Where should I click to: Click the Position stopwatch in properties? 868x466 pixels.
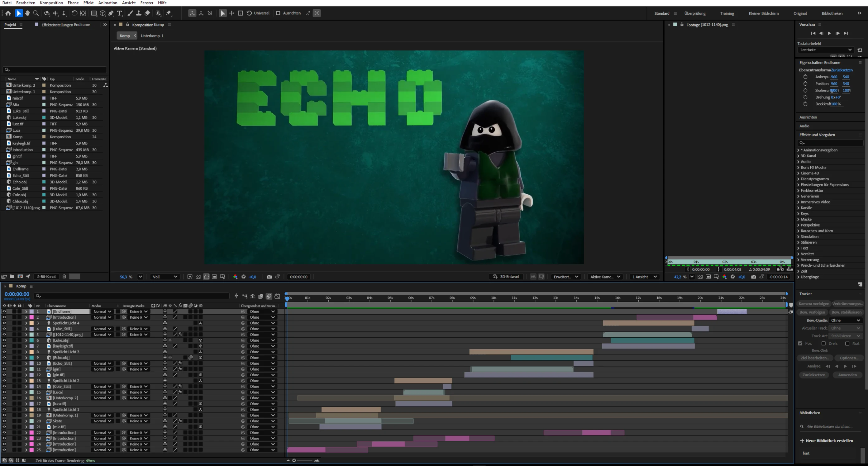[x=805, y=83]
